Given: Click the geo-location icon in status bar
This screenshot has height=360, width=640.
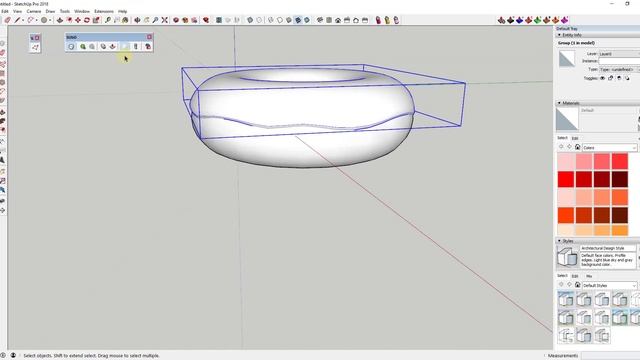Looking at the screenshot, I should click(2, 356).
